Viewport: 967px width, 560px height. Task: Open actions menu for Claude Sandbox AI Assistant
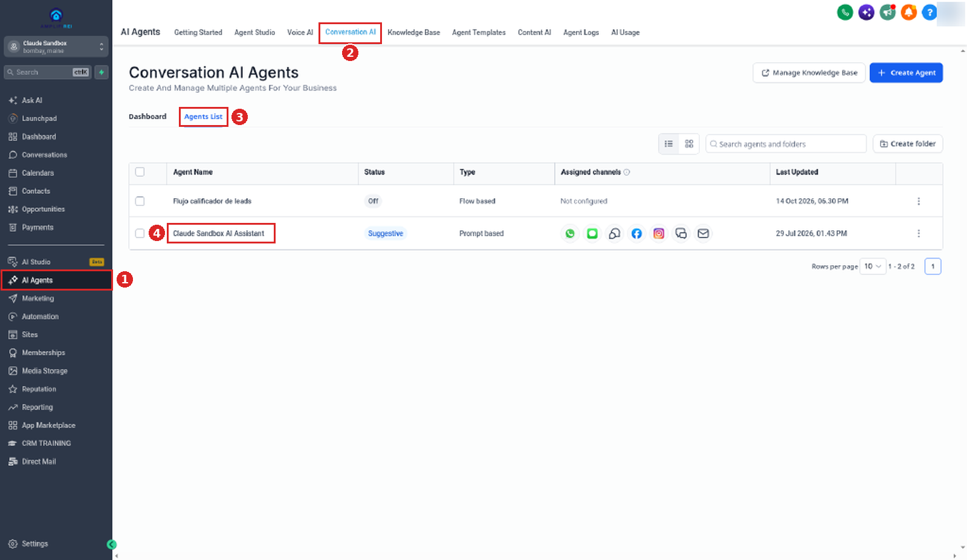(x=919, y=233)
